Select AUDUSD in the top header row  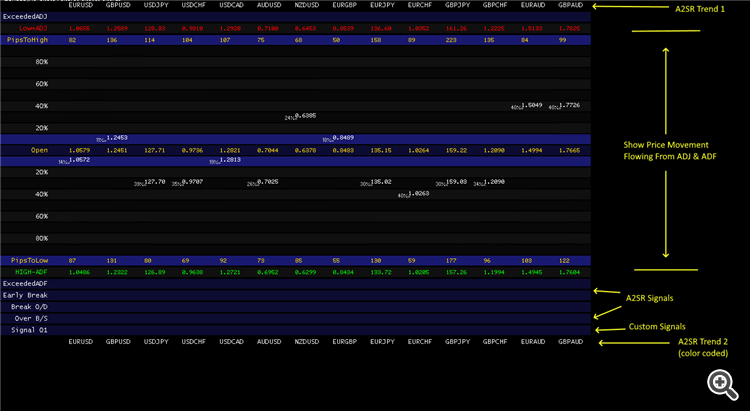point(269,5)
